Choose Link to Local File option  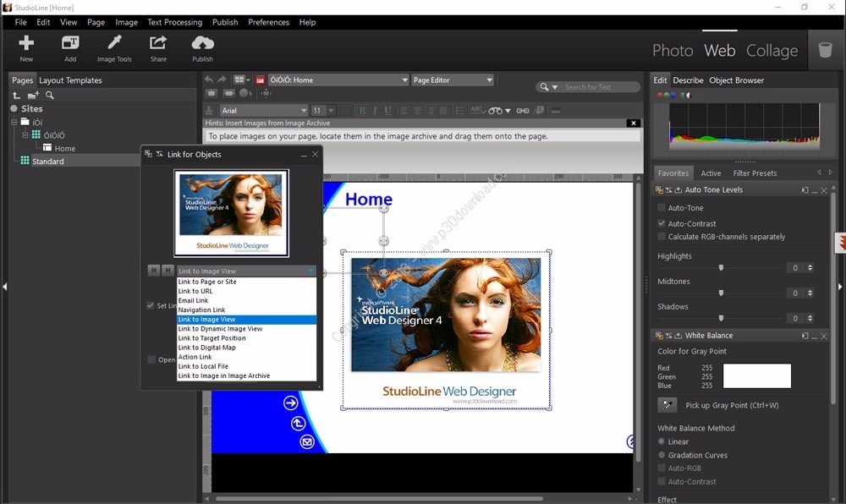coord(246,366)
